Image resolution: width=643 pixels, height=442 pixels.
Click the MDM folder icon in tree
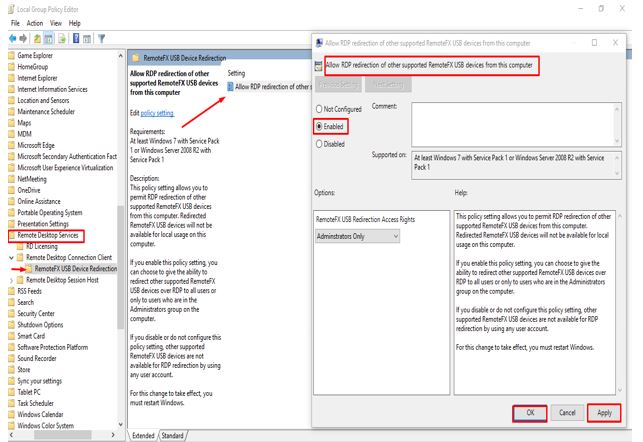[12, 134]
